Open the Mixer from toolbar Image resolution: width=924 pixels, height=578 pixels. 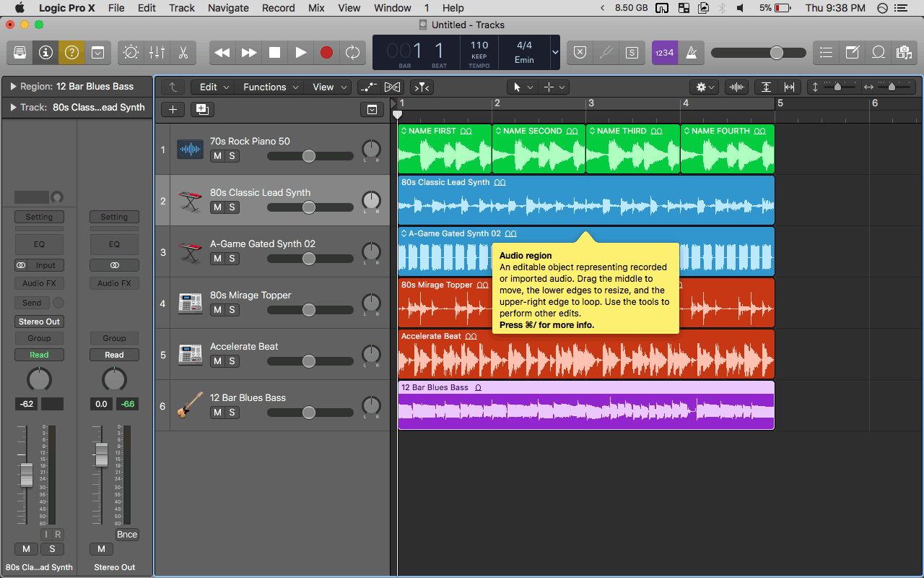[157, 53]
